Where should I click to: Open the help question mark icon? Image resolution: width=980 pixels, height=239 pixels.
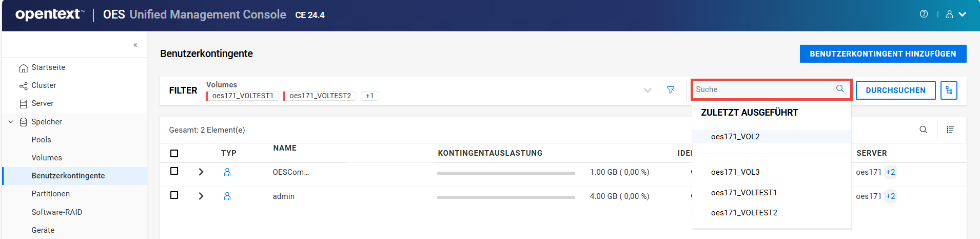(x=924, y=14)
